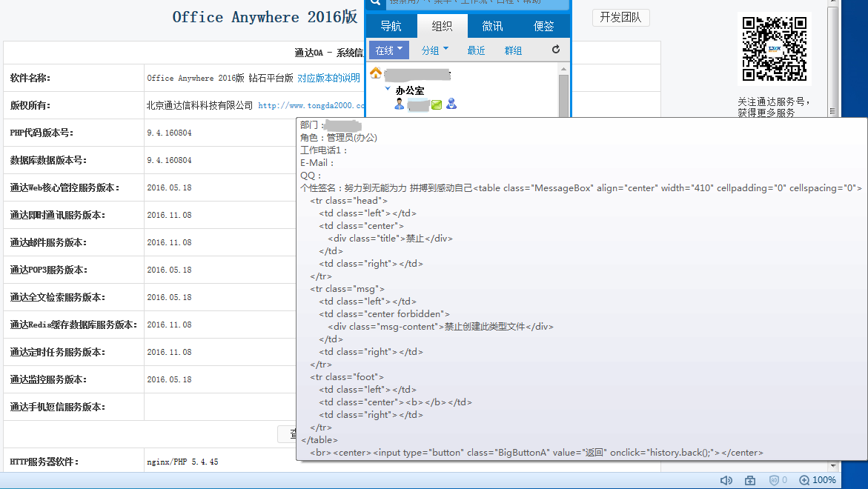Click the nginx/PHP 5.4.45 value

tap(182, 462)
